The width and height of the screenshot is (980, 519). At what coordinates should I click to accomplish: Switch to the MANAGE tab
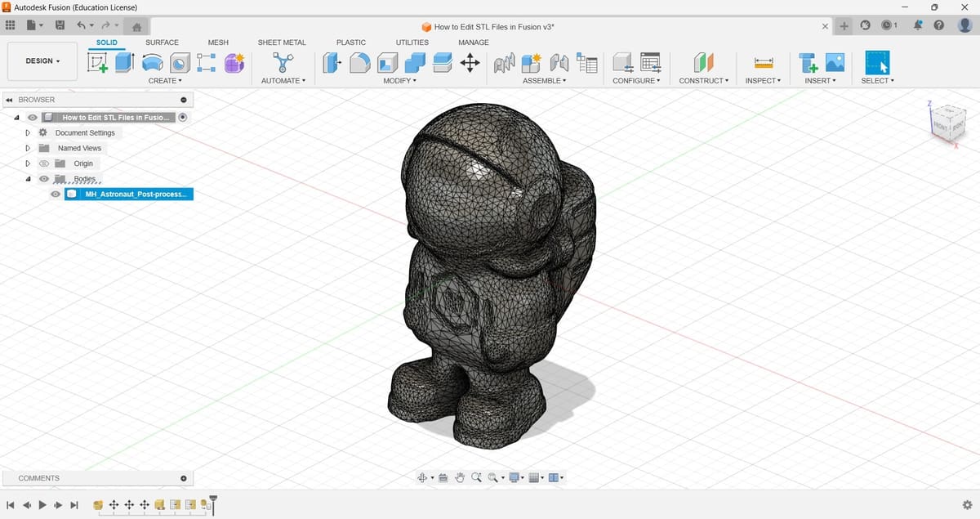tap(474, 43)
